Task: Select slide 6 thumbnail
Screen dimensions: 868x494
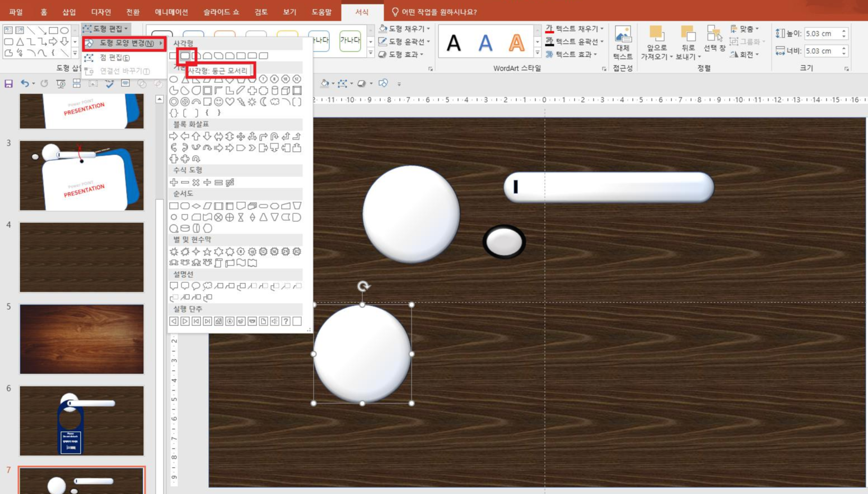Action: tap(82, 421)
